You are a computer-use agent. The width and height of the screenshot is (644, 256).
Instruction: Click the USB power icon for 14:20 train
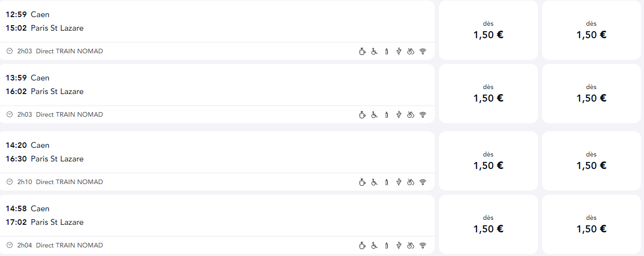pyautogui.click(x=399, y=182)
